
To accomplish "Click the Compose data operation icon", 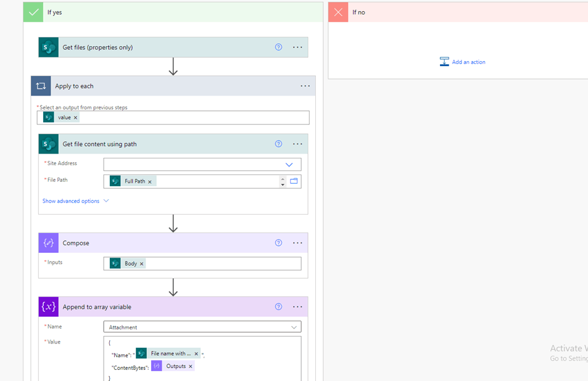I will (48, 243).
